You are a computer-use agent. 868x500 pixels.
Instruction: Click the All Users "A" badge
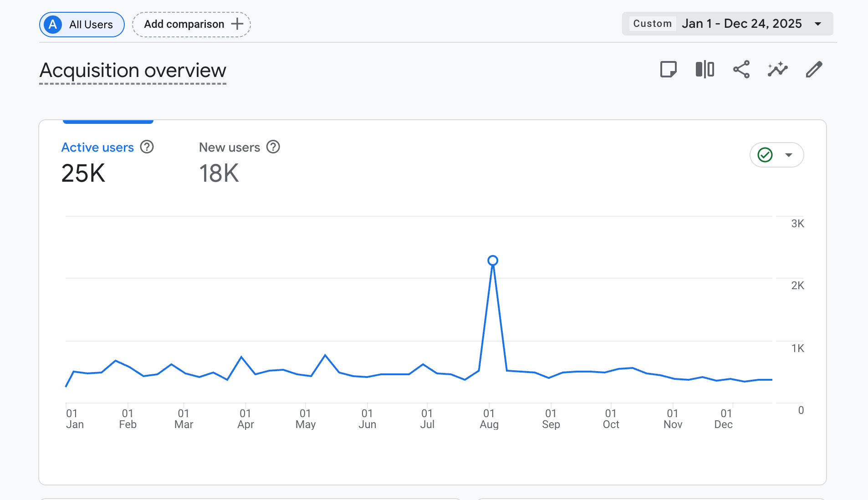(53, 25)
